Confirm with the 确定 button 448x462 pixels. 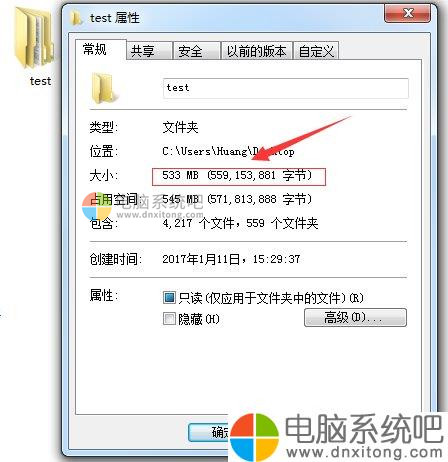click(x=209, y=432)
